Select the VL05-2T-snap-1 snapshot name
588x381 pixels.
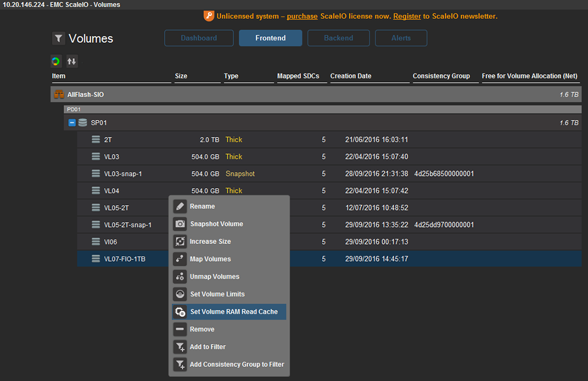(x=128, y=225)
